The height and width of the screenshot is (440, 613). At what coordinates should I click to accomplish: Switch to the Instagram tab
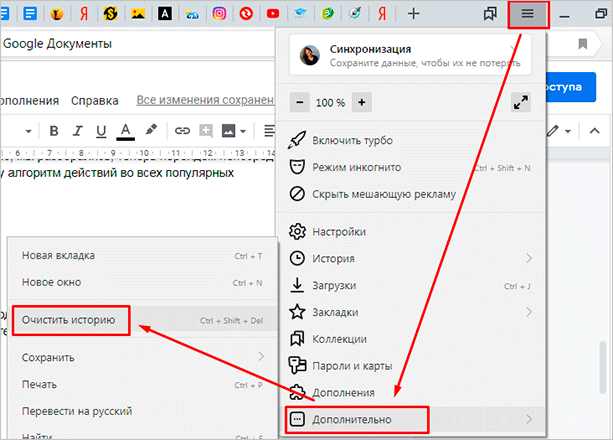219,14
